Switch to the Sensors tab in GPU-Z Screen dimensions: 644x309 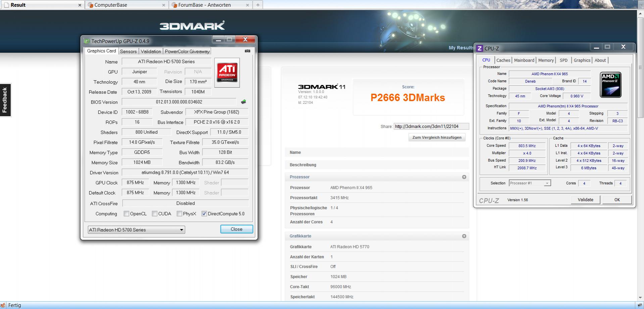click(x=128, y=51)
